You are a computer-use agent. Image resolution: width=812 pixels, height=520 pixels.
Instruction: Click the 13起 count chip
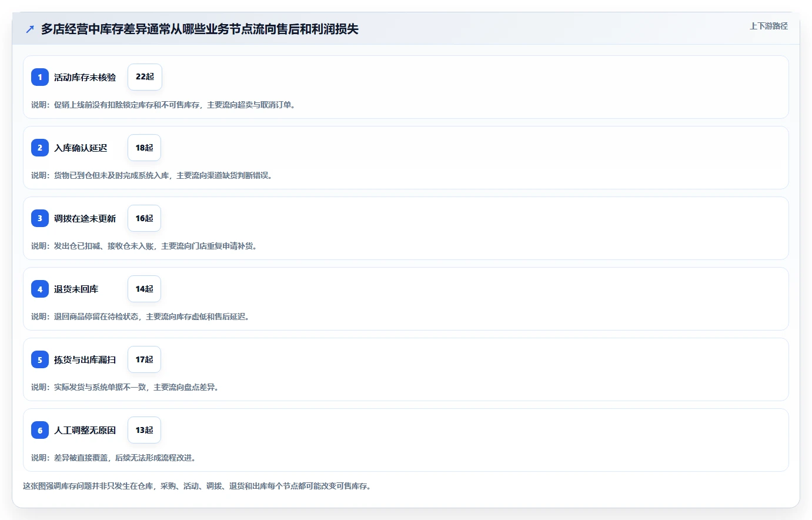coord(144,430)
